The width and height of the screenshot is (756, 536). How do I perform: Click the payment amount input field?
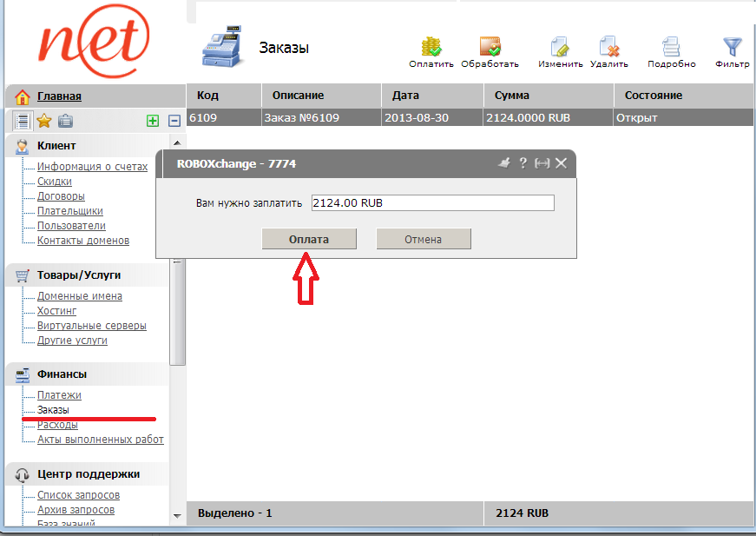[431, 202]
